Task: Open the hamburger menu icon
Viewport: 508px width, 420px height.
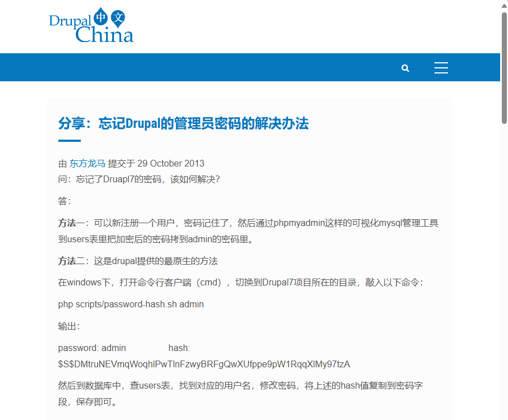Action: [x=441, y=68]
